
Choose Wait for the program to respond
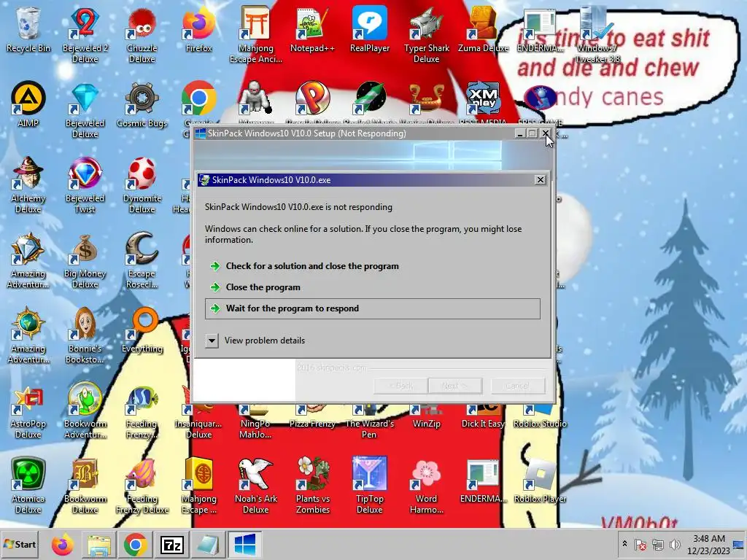pyautogui.click(x=373, y=308)
